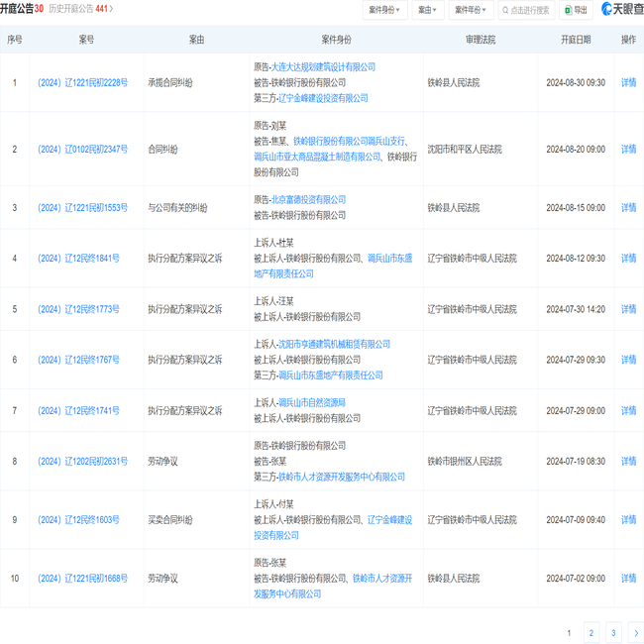Open 案件身份 filter dropdown
Image resolution: width=644 pixels, height=644 pixels.
pos(384,10)
